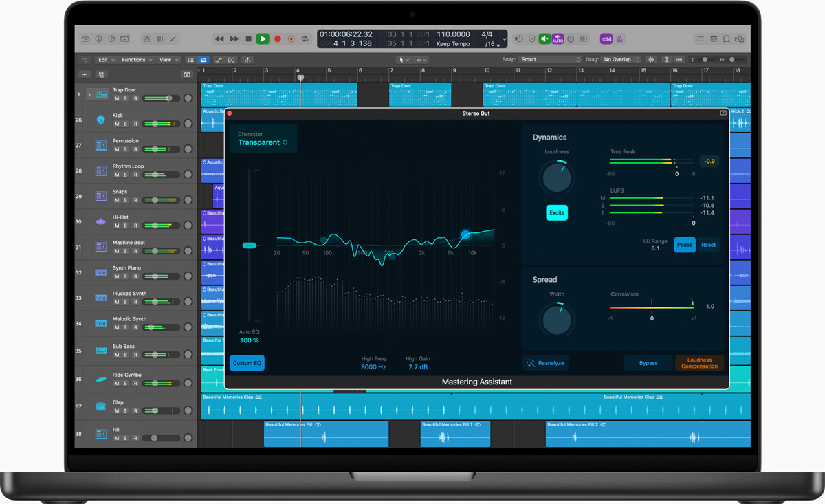The width and height of the screenshot is (825, 504).
Task: Toggle the purple Count-in 1234 button
Action: tap(606, 39)
